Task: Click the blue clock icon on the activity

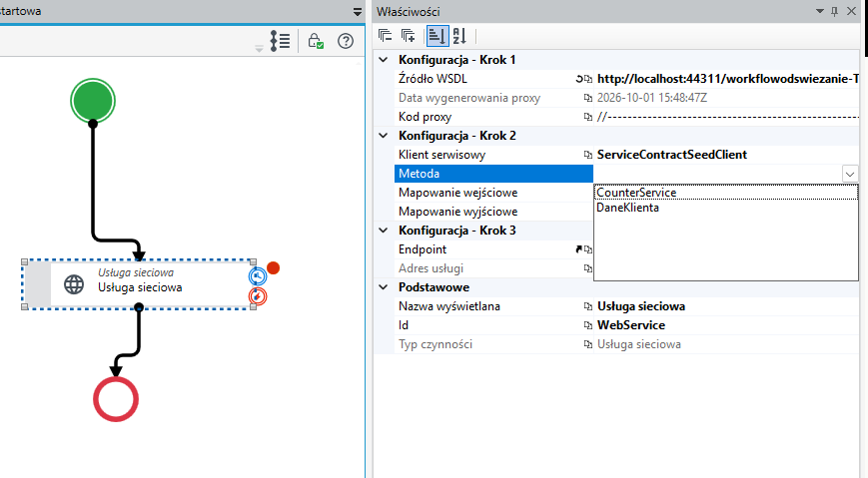Action: 258,276
